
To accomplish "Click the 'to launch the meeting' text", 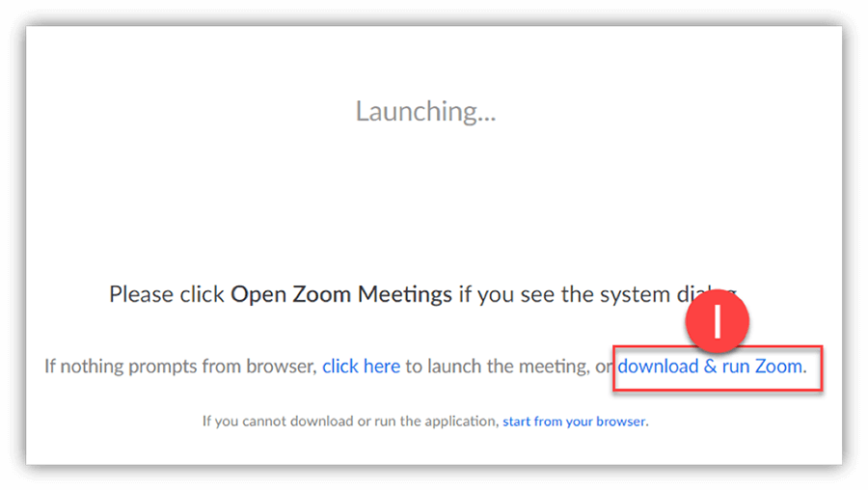I will (x=497, y=367).
